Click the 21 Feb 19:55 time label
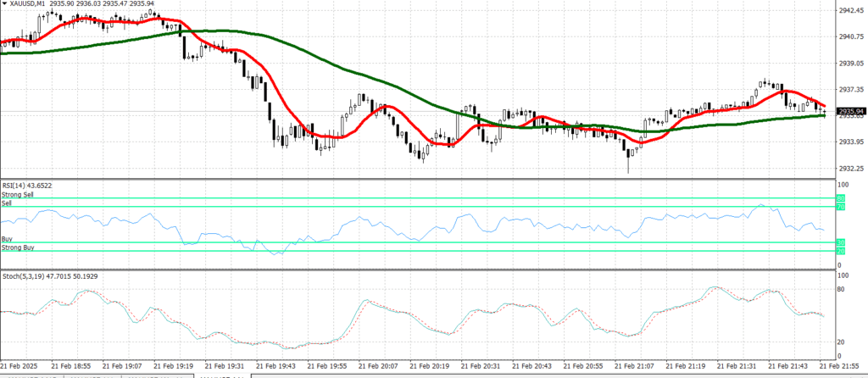This screenshot has width=868, height=378. (x=325, y=366)
